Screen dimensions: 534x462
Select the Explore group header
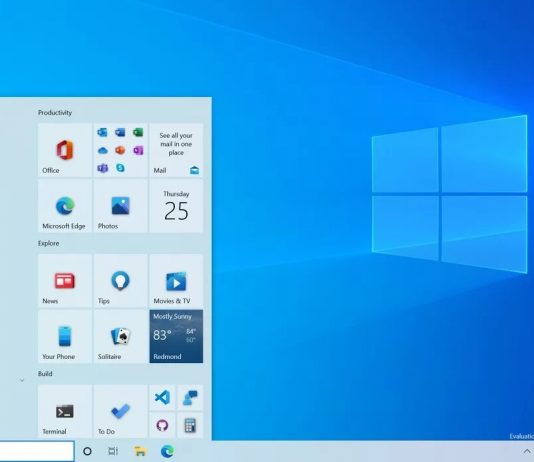coord(48,243)
